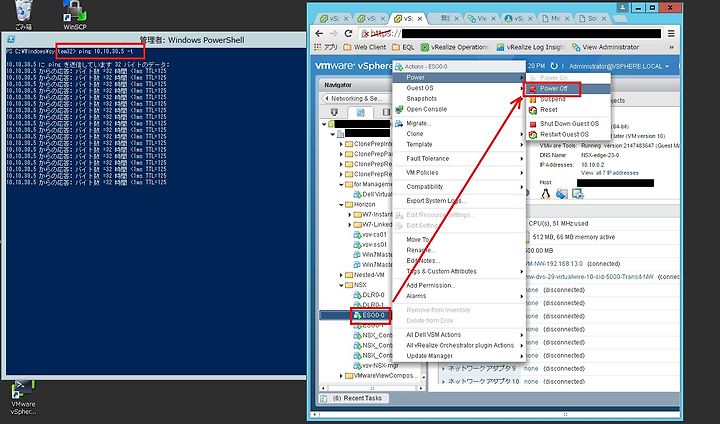The image size is (720, 424).
Task: Select the Hosts and Clusters navigator tab icon
Action: click(x=334, y=112)
